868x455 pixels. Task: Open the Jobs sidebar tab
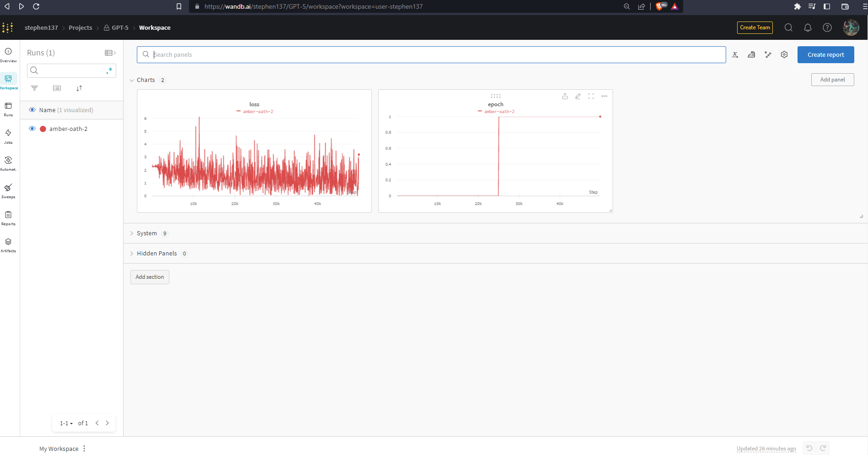[x=8, y=136]
